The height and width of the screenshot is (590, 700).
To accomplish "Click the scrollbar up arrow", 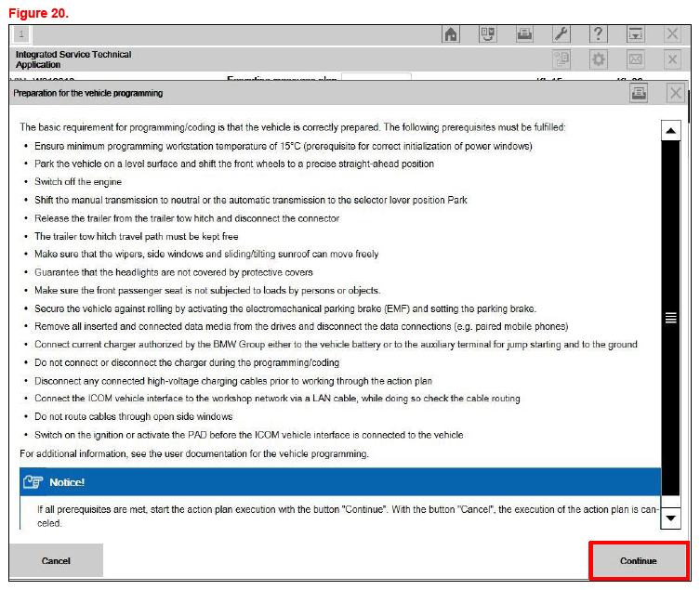I will (x=670, y=131).
